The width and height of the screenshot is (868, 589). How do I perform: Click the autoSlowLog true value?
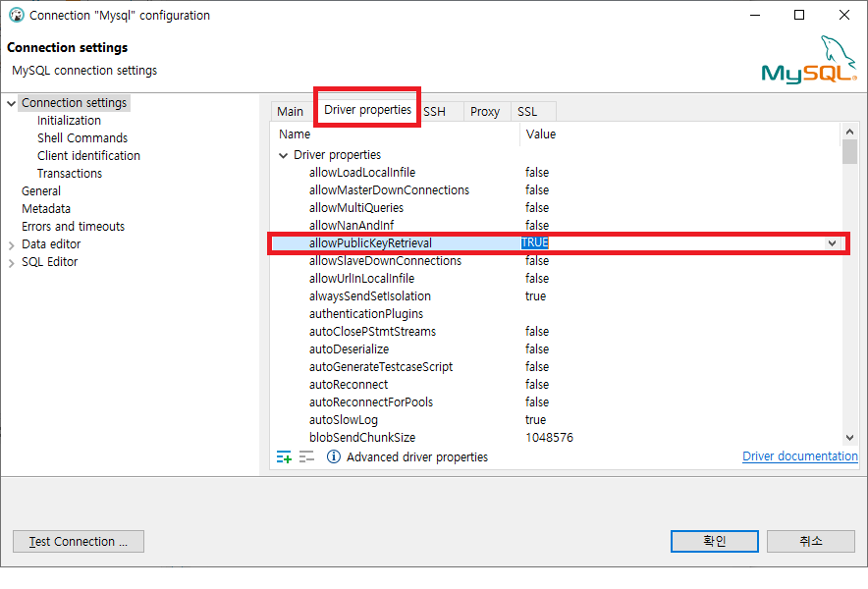click(535, 420)
